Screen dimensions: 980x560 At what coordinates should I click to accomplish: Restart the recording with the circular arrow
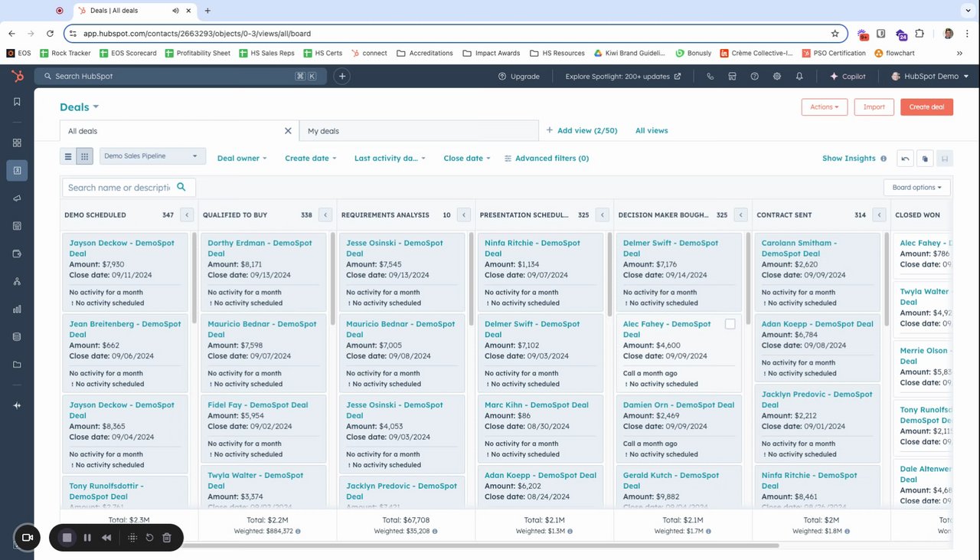(x=149, y=538)
